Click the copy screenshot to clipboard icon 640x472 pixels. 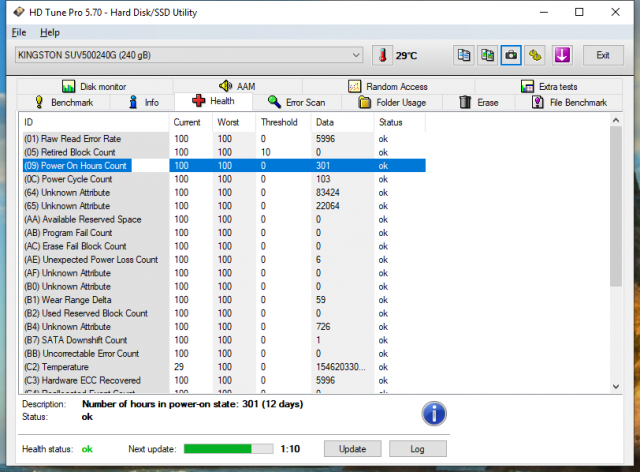click(x=487, y=55)
